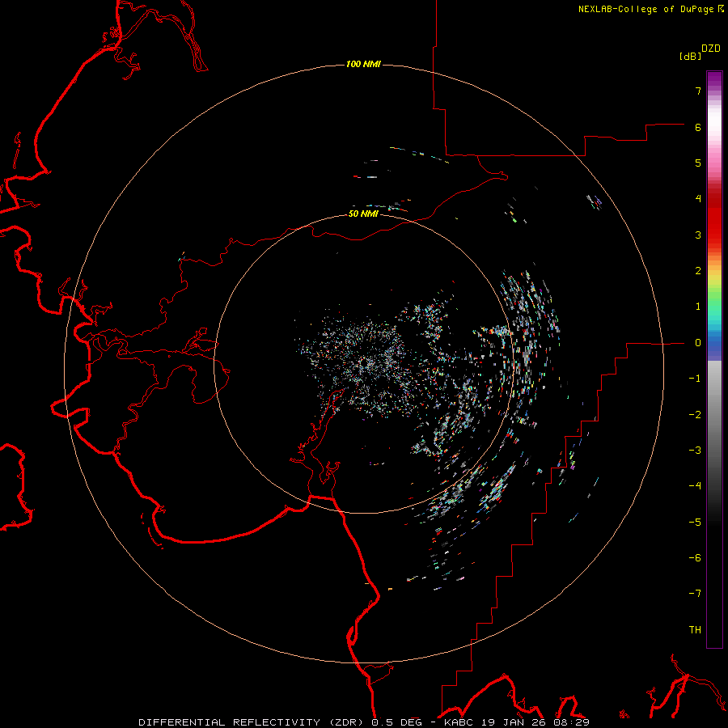Click the -3 value on the color scale
This screenshot has width=728, height=728.
695,451
